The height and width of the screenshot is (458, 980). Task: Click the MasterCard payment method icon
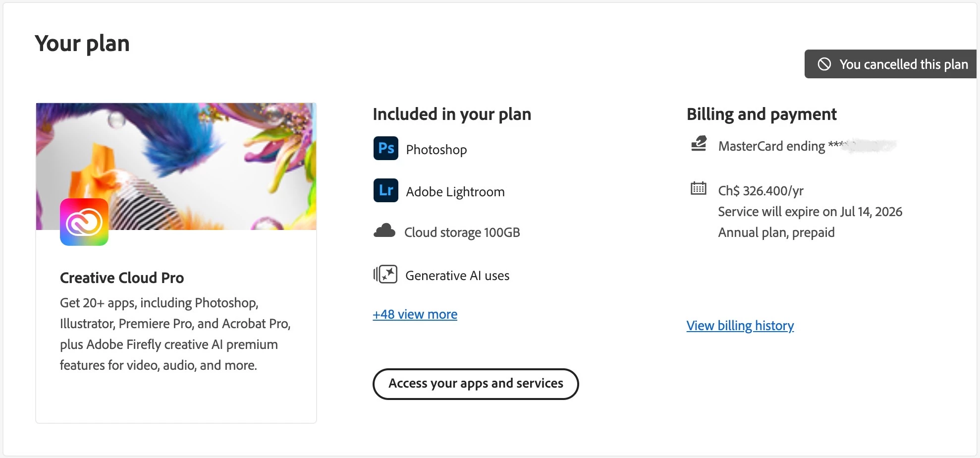[699, 144]
